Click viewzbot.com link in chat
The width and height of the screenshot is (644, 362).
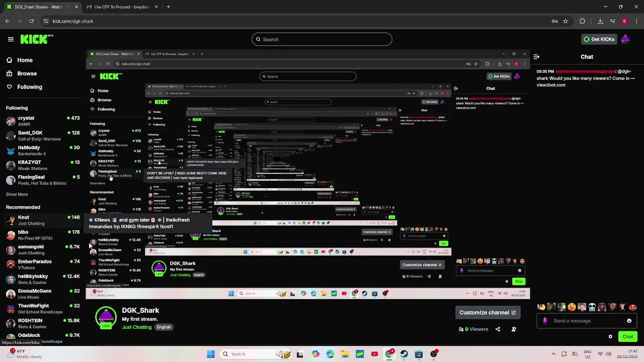point(551,85)
